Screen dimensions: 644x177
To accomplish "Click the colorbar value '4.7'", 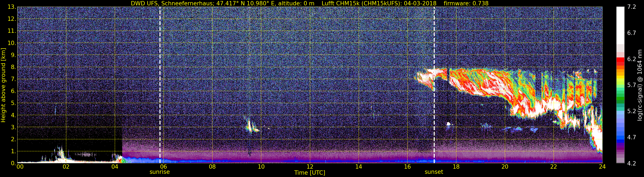I will pyautogui.click(x=632, y=137).
